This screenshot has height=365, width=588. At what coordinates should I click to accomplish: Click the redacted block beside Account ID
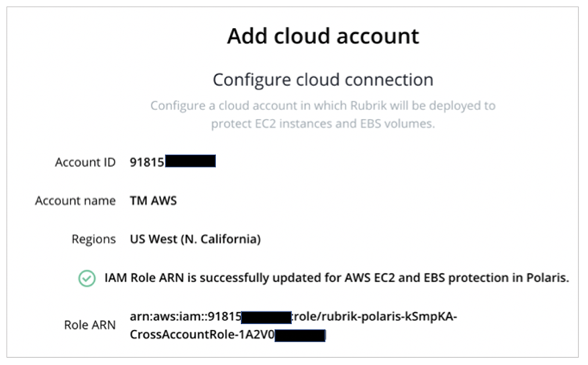[x=190, y=161]
